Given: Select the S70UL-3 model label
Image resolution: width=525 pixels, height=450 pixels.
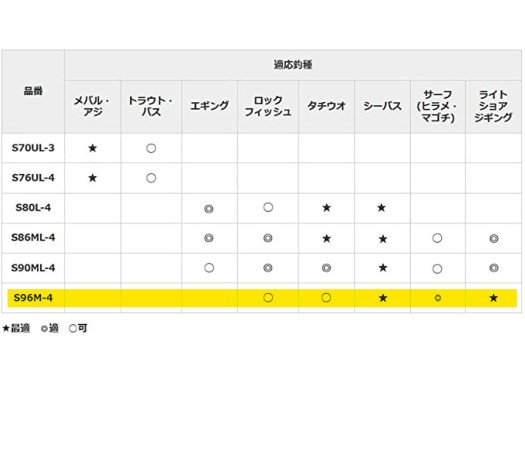Looking at the screenshot, I should [33, 148].
